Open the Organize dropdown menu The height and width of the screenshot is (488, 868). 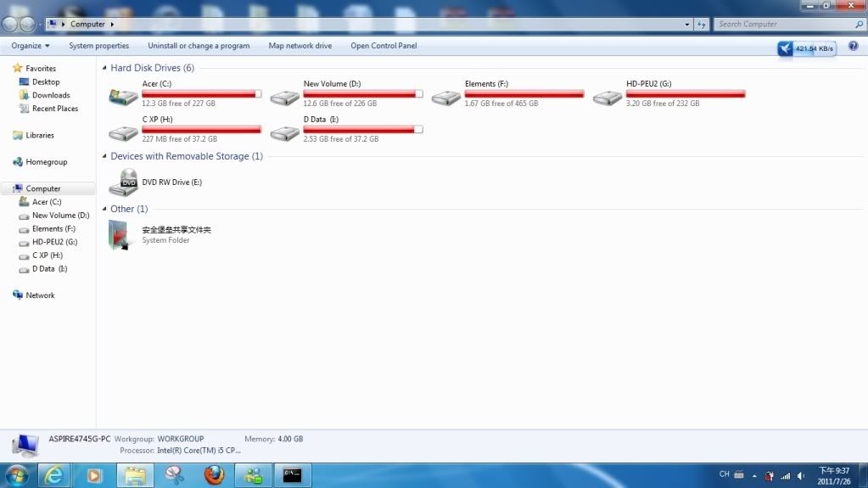click(x=31, y=46)
